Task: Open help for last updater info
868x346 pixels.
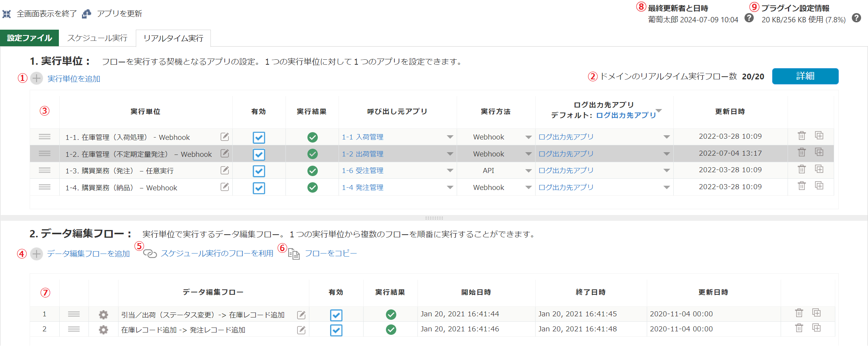Action: click(749, 18)
